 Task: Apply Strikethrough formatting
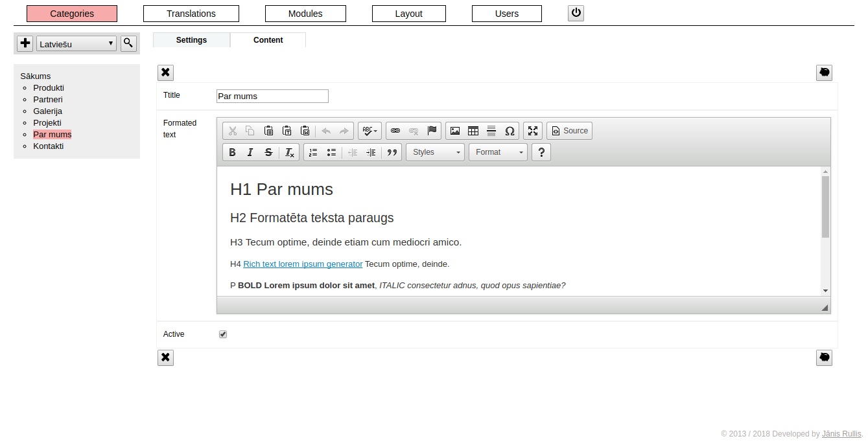tap(268, 152)
